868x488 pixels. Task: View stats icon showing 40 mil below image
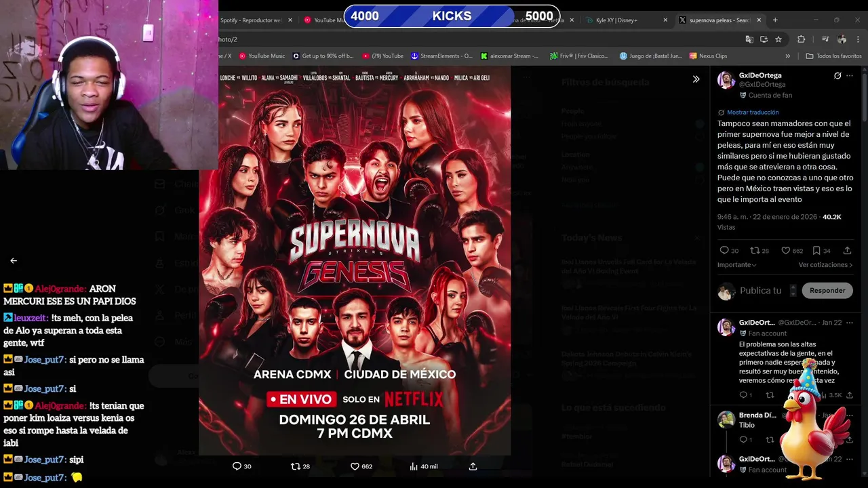point(424,466)
